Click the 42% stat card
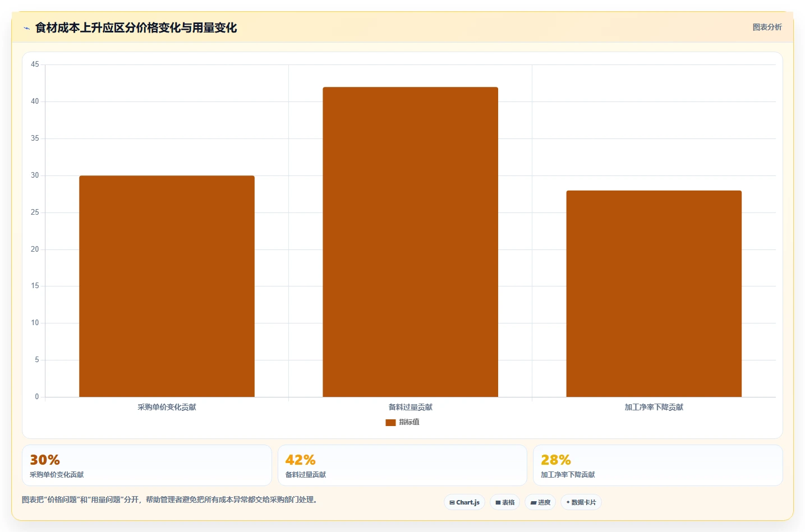Image resolution: width=805 pixels, height=532 pixels. click(402, 465)
